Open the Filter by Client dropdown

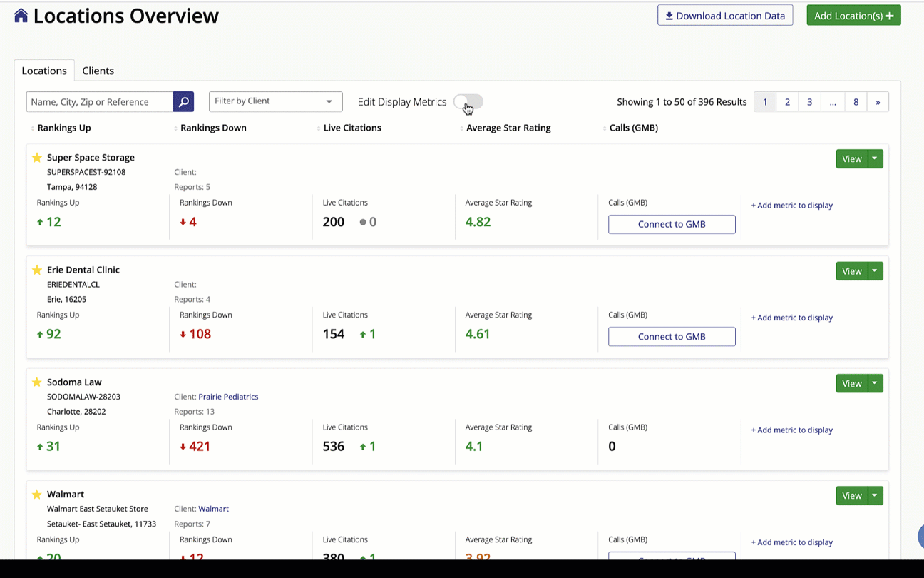click(275, 101)
